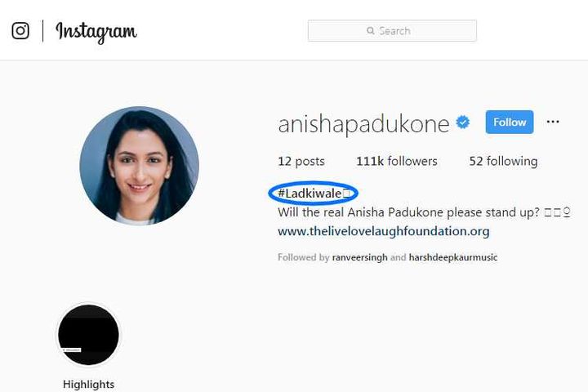This screenshot has height=392, width=588.
Task: Open the 111k followers list
Action: [x=397, y=162]
